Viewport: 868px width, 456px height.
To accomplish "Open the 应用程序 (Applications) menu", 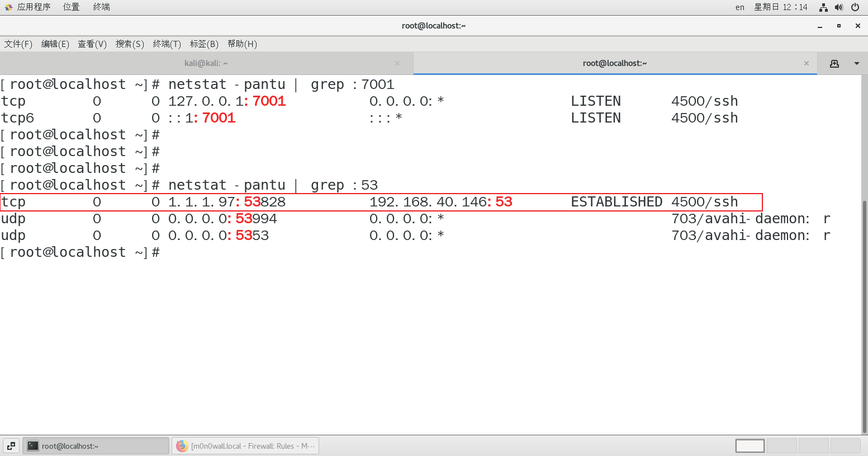I will pos(34,7).
